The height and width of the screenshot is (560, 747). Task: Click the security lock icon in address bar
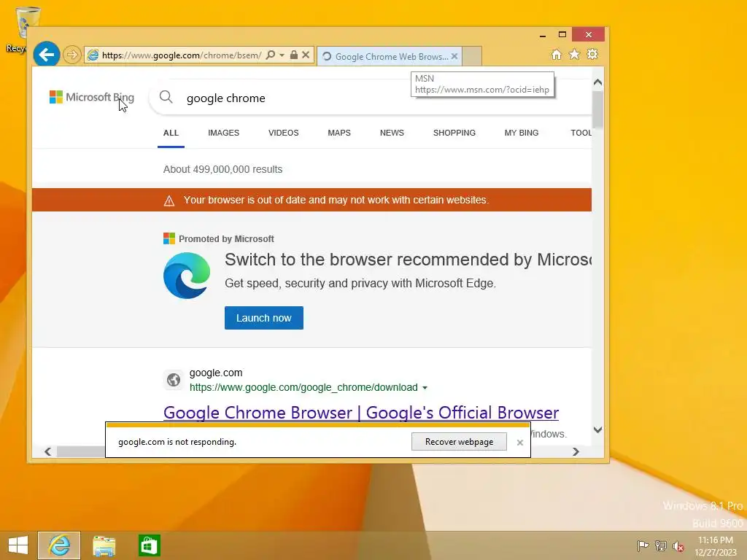[294, 55]
